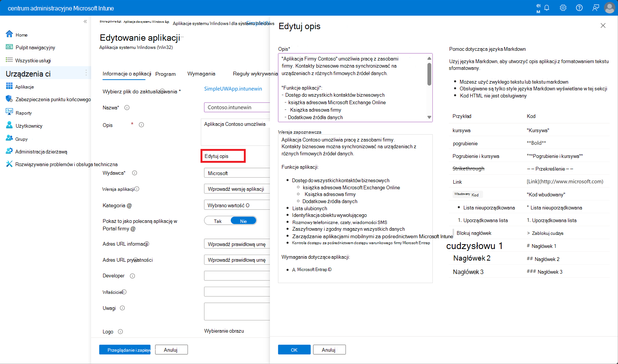Click the Wybieranie obrazu link
Screen dimensions: 618x364
224,331
